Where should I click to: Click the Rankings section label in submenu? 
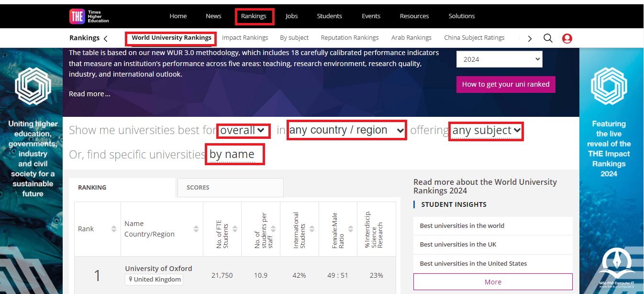(x=85, y=38)
